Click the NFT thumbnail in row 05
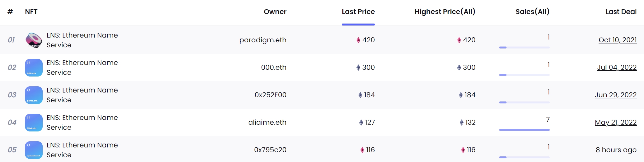The image size is (644, 162). (x=34, y=150)
